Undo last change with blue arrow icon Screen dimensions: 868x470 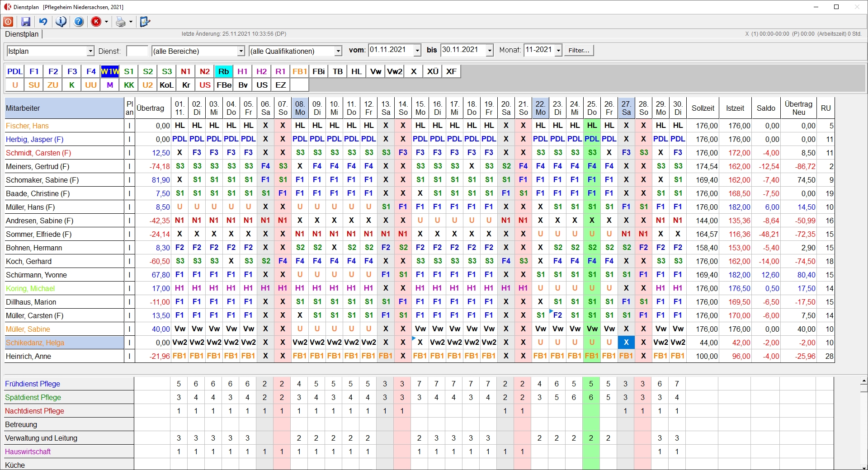pyautogui.click(x=43, y=22)
